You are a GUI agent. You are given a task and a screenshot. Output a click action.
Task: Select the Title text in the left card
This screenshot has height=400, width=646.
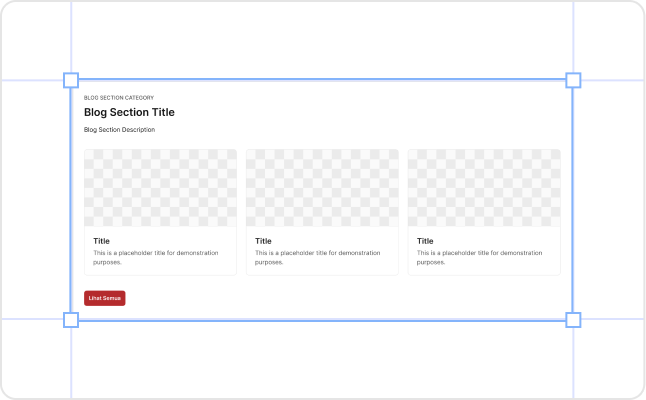click(101, 241)
